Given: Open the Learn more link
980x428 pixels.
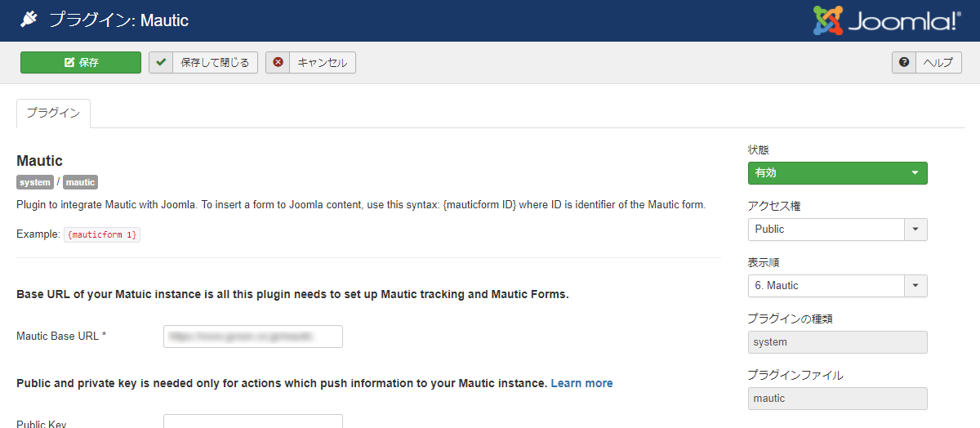Looking at the screenshot, I should tap(581, 383).
